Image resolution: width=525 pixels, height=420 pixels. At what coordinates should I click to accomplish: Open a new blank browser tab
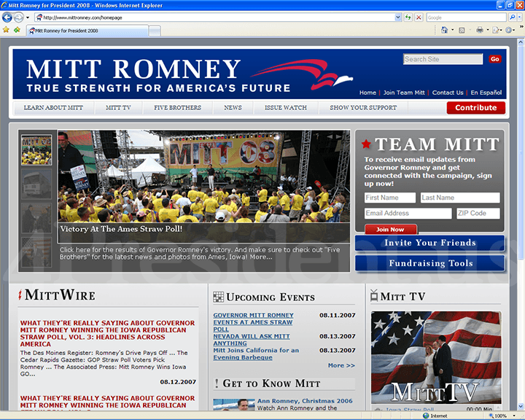(155, 31)
